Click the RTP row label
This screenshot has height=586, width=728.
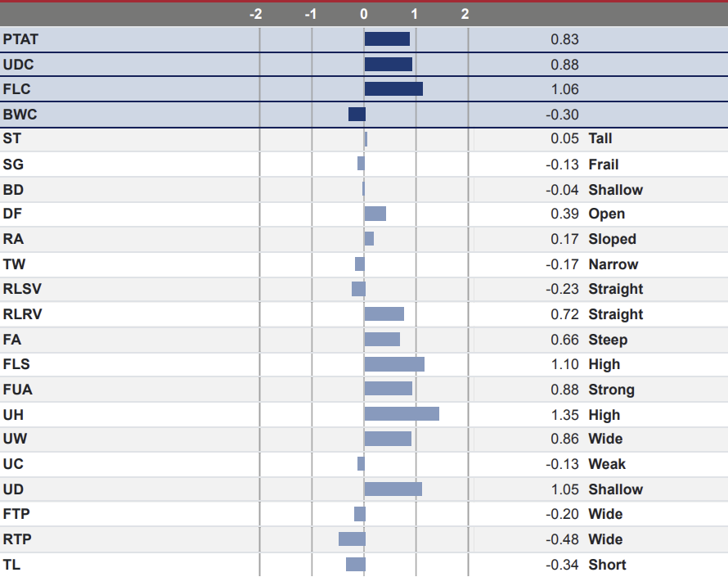click(16, 539)
